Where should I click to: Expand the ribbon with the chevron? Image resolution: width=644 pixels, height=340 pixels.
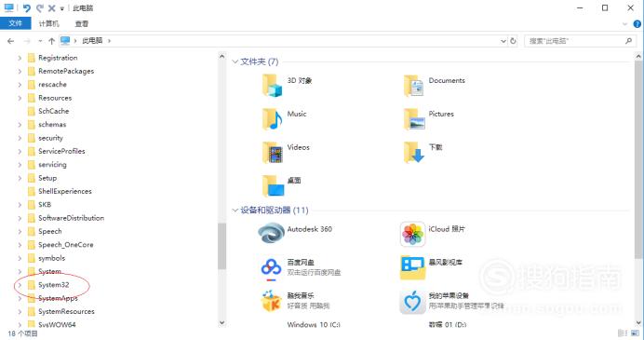624,24
